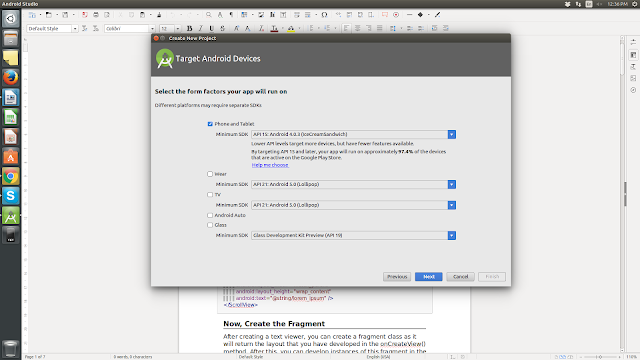Image resolution: width=640 pixels, height=360 pixels.
Task: Open the font name dropdown in Writer
Action: (x=152, y=29)
